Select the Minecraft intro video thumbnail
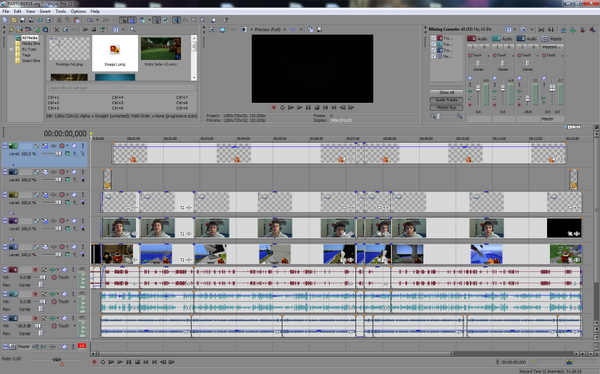The width and height of the screenshot is (600, 374). pyautogui.click(x=161, y=49)
